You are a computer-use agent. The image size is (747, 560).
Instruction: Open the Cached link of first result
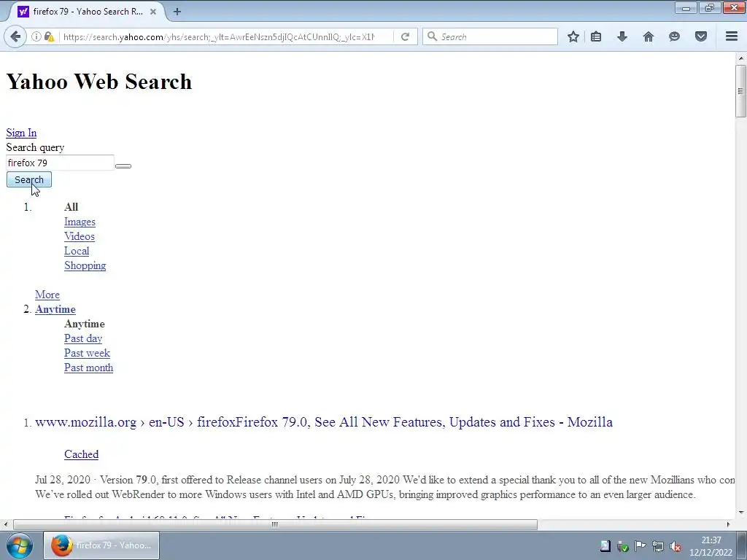[x=82, y=454]
